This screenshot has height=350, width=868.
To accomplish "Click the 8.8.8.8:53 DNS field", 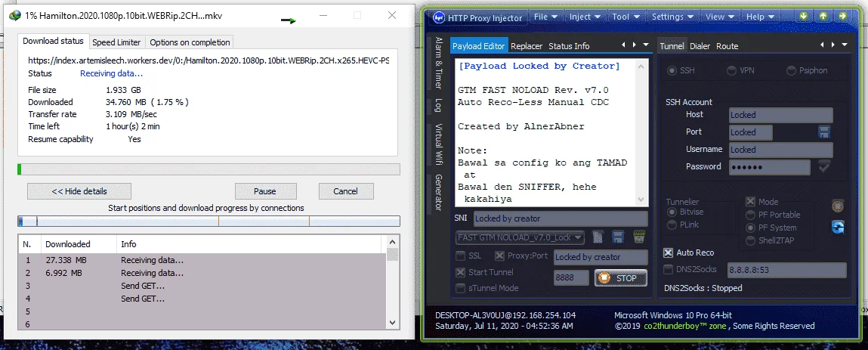I will click(786, 271).
